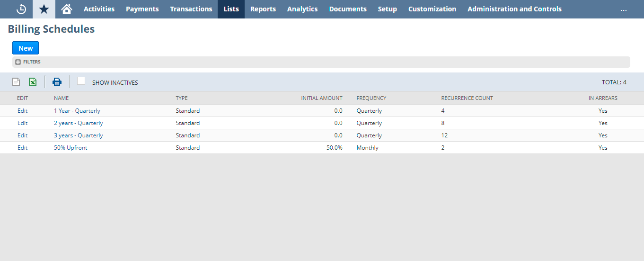
Task: Sort by the Name column header
Action: click(62, 98)
